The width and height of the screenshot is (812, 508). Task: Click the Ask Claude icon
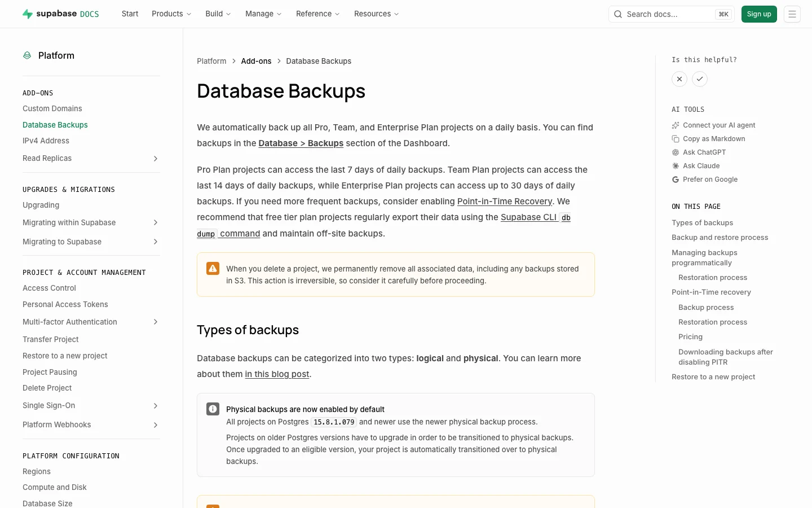(676, 166)
